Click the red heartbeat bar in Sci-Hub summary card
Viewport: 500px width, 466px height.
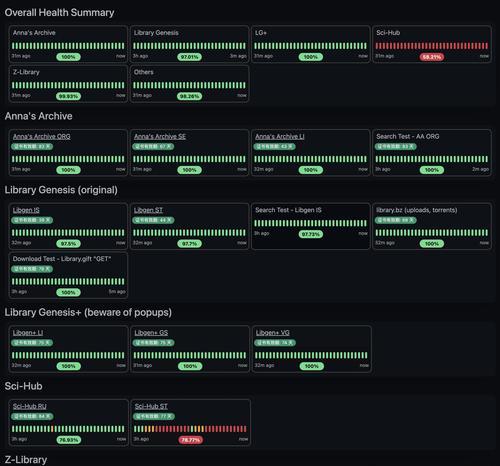click(x=432, y=46)
